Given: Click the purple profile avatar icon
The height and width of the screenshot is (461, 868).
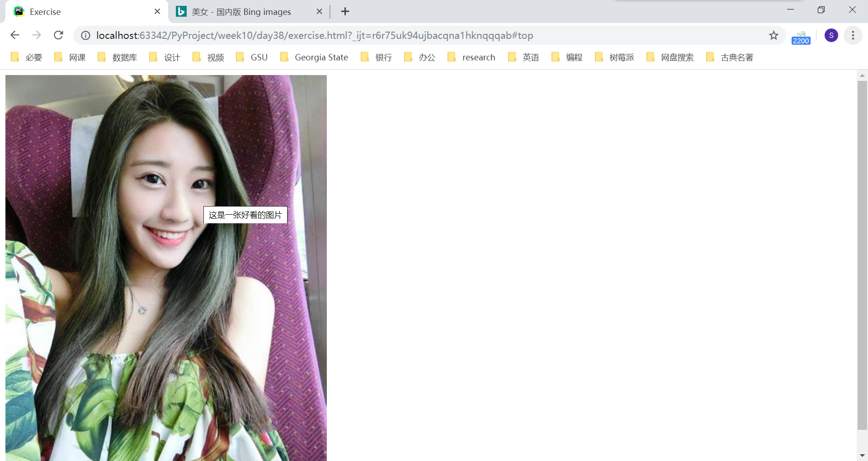Looking at the screenshot, I should pyautogui.click(x=831, y=35).
